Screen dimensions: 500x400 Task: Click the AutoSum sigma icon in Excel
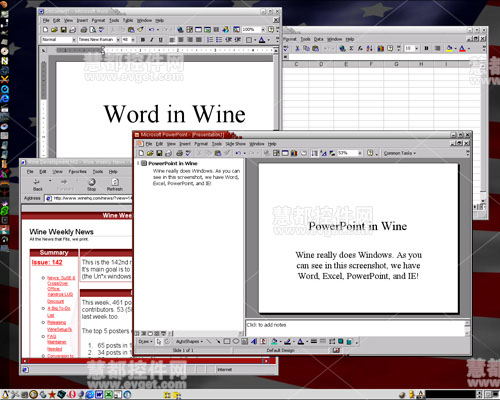coord(351,48)
